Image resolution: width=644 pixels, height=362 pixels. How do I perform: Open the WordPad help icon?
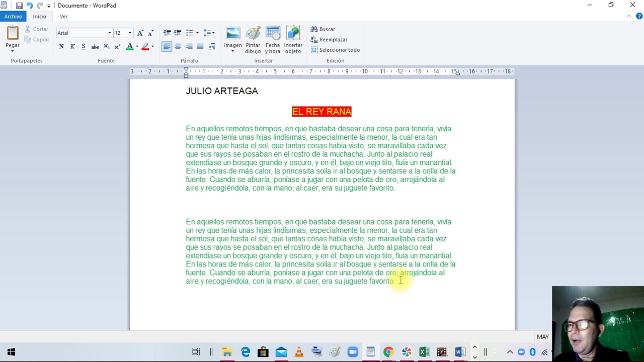[639, 16]
